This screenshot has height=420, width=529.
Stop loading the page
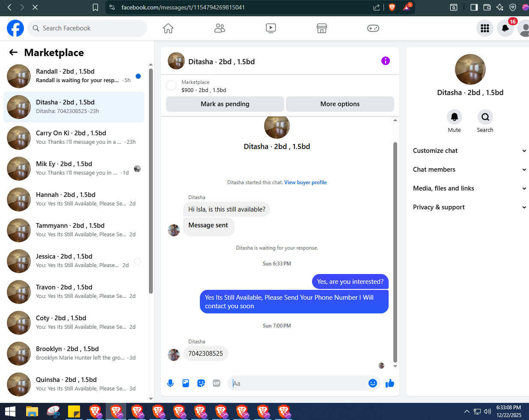coord(35,7)
